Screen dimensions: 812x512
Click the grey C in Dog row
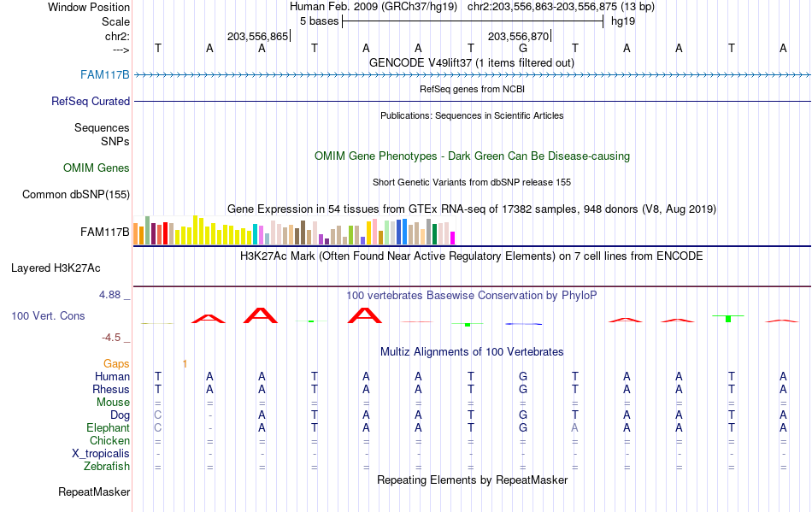click(158, 415)
